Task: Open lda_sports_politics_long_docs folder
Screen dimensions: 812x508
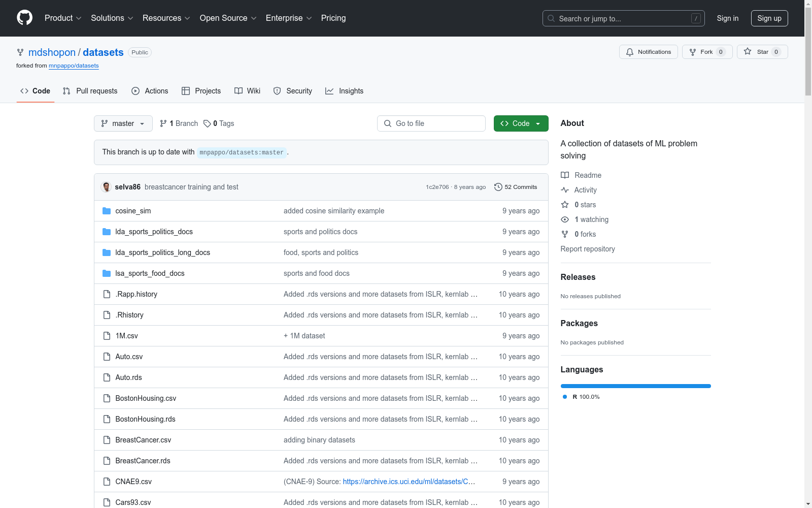Action: point(162,252)
